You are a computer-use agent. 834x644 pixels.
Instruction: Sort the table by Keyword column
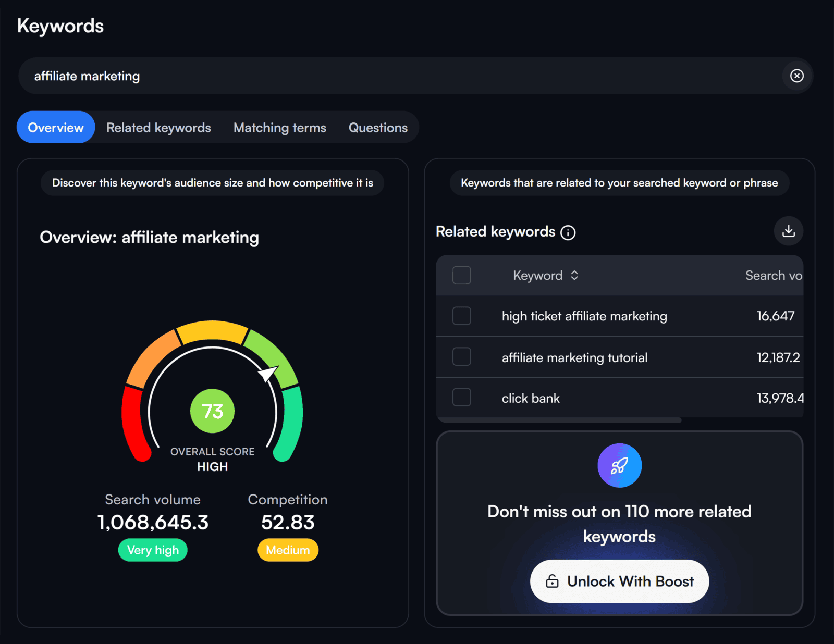point(545,275)
